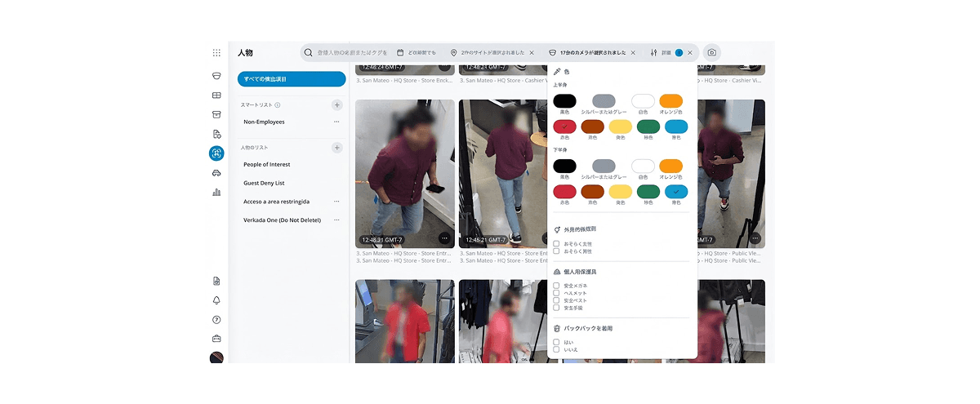Clear the 17 cameras selected filter

tap(633, 52)
